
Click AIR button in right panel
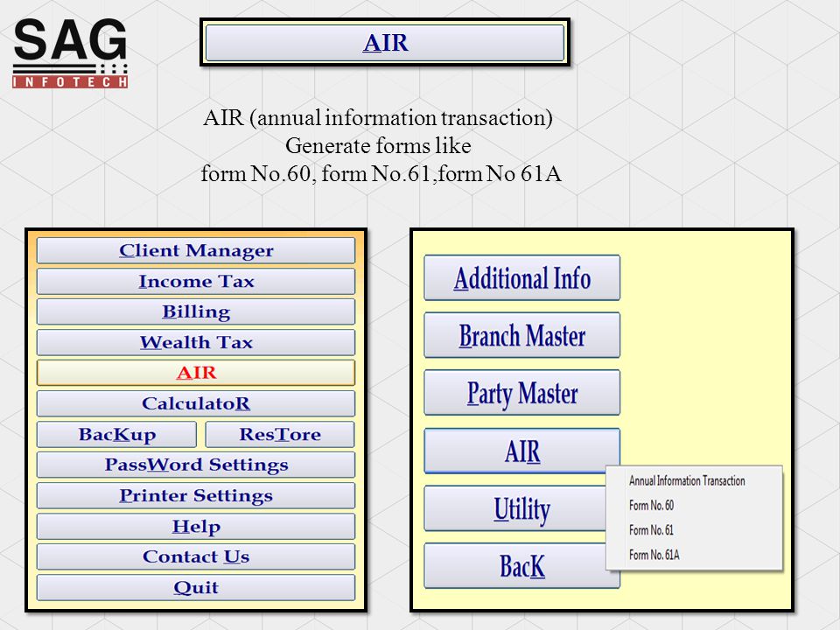(x=521, y=451)
